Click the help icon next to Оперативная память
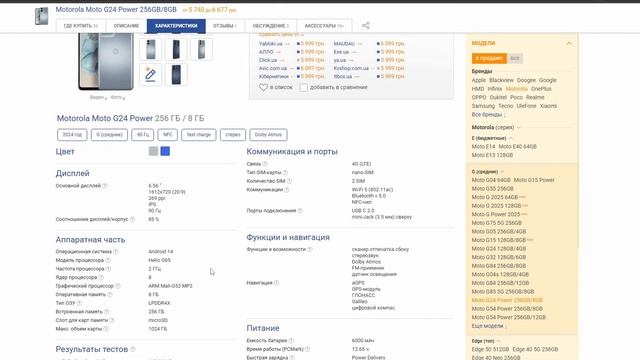This screenshot has height=360, width=640. (x=110, y=295)
